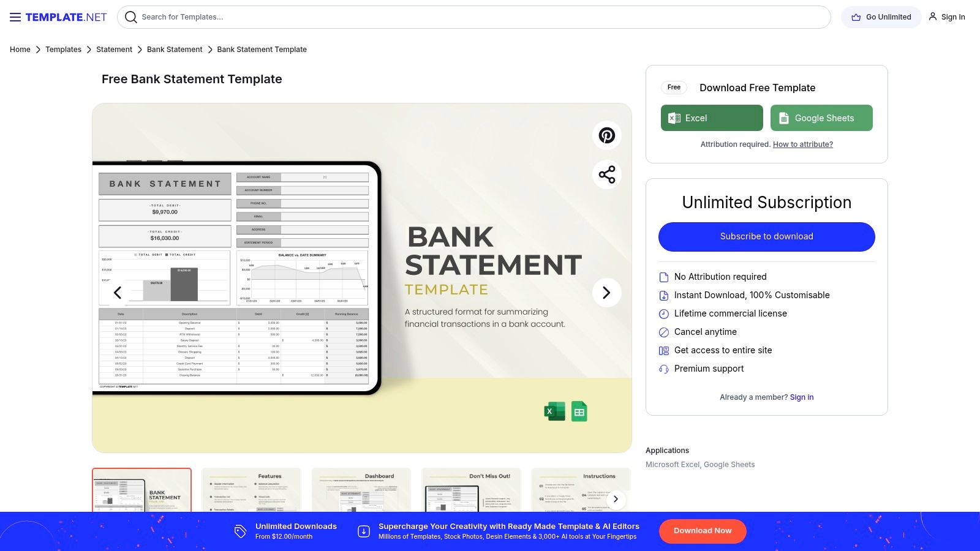
Task: Select the Bank Statement cover thumbnail
Action: pyautogui.click(x=141, y=490)
